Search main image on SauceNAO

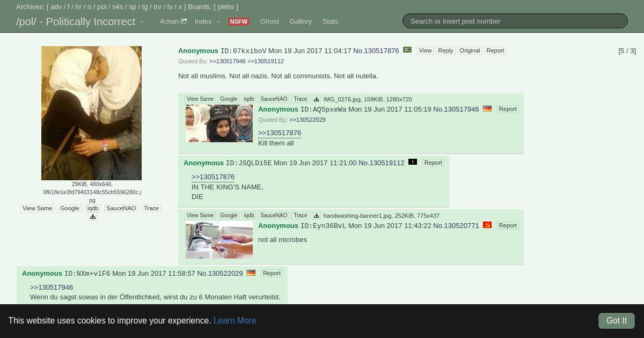coord(121,208)
